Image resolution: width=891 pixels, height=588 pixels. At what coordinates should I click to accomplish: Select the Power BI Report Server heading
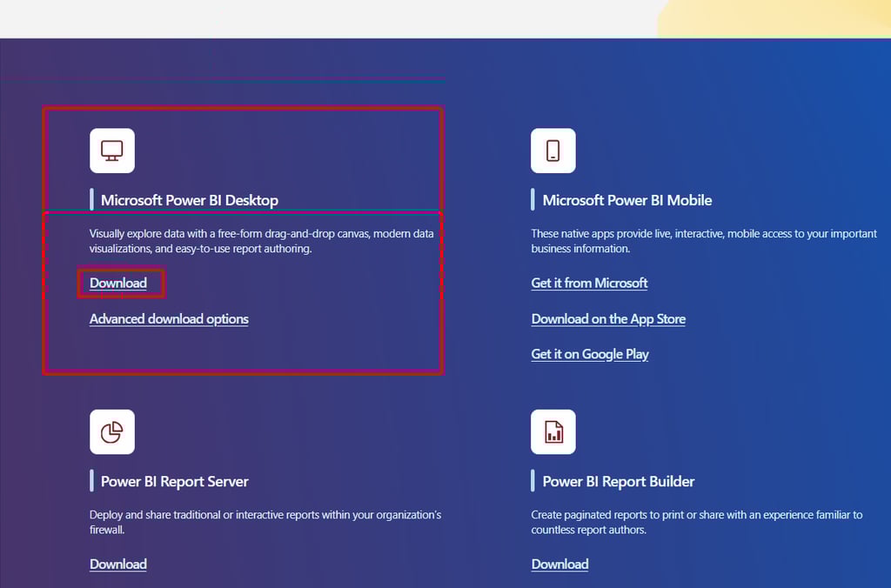(x=174, y=481)
